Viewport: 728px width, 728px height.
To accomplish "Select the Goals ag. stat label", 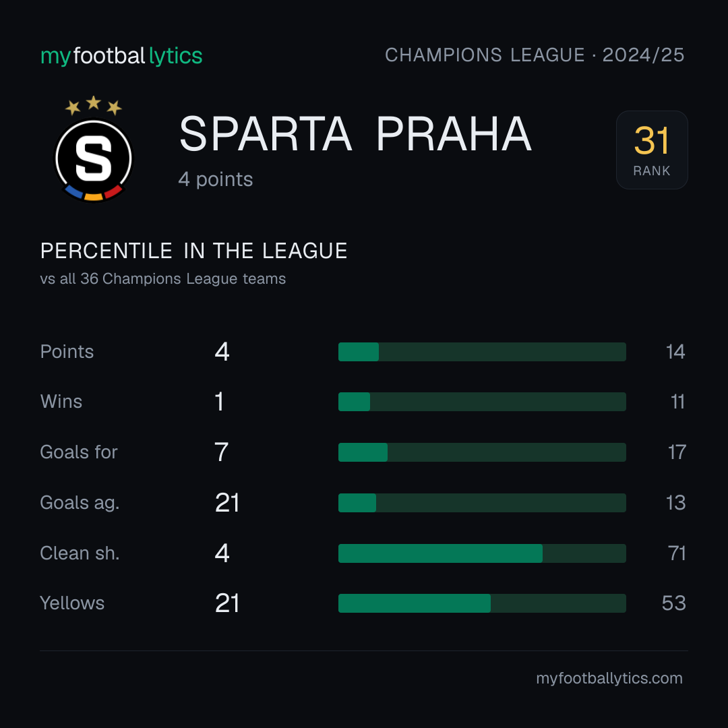I will click(80, 504).
